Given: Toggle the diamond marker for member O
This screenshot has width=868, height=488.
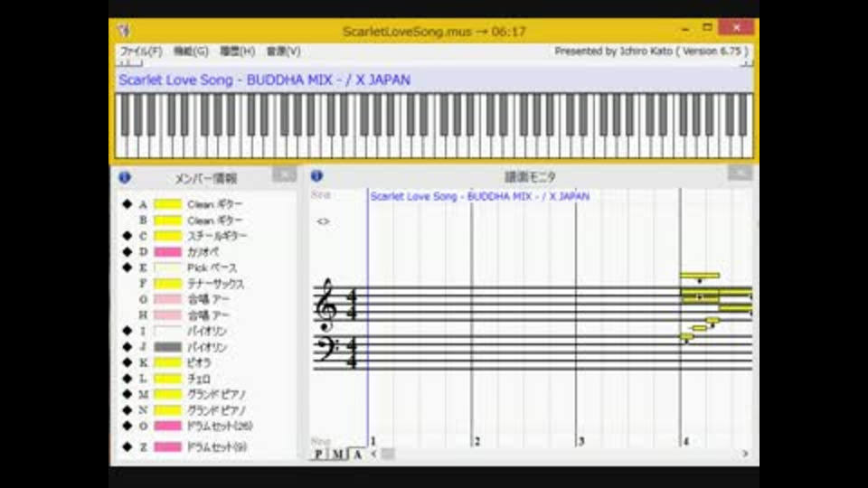Looking at the screenshot, I should [x=127, y=426].
